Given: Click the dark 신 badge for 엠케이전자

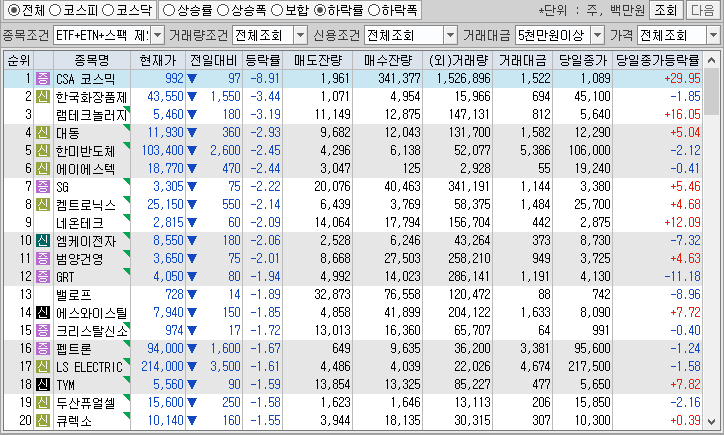Looking at the screenshot, I should pos(43,241).
